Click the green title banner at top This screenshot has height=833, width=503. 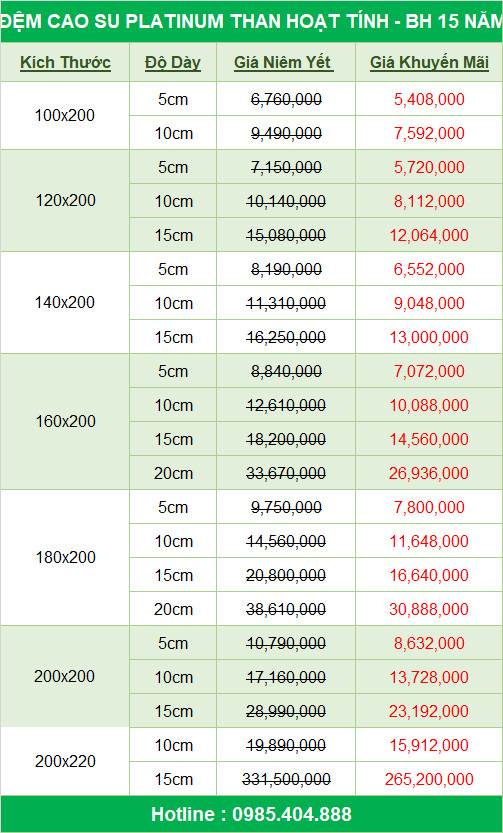(251, 21)
